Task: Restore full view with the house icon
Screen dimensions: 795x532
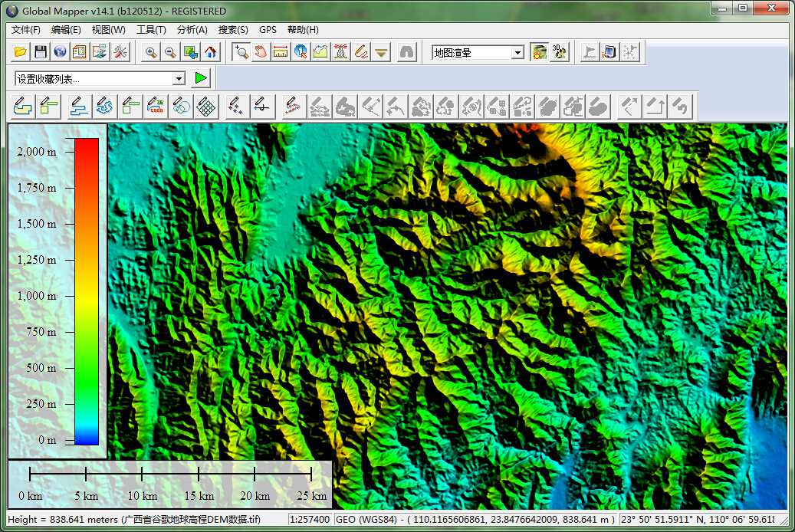Action: (x=210, y=51)
